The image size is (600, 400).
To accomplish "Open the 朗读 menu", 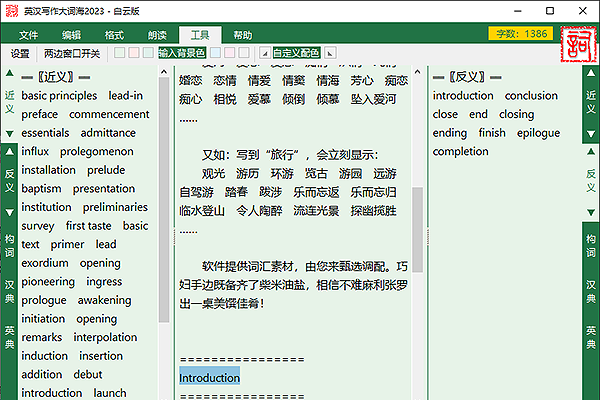I will pos(157,35).
